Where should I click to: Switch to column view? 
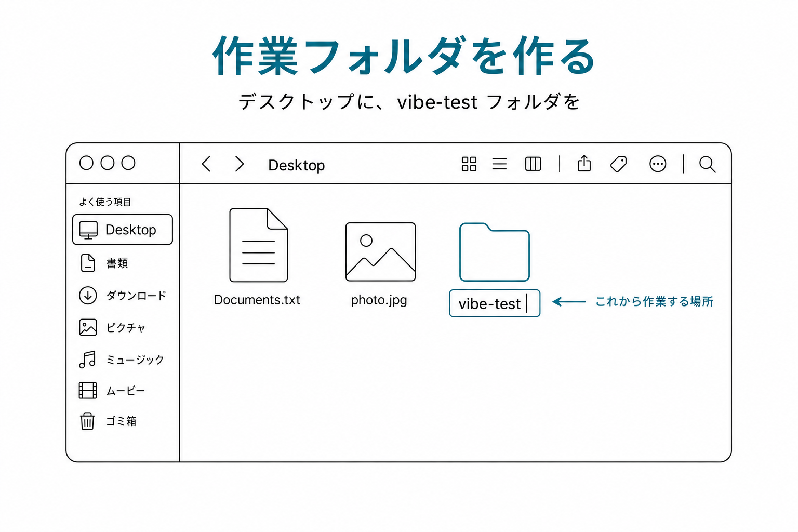[533, 164]
